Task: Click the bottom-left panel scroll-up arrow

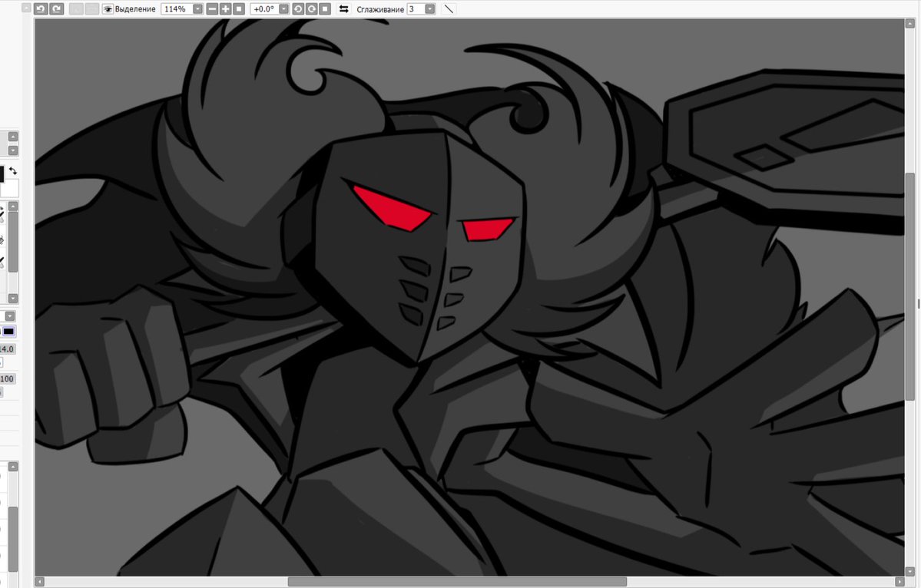Action: (13, 467)
